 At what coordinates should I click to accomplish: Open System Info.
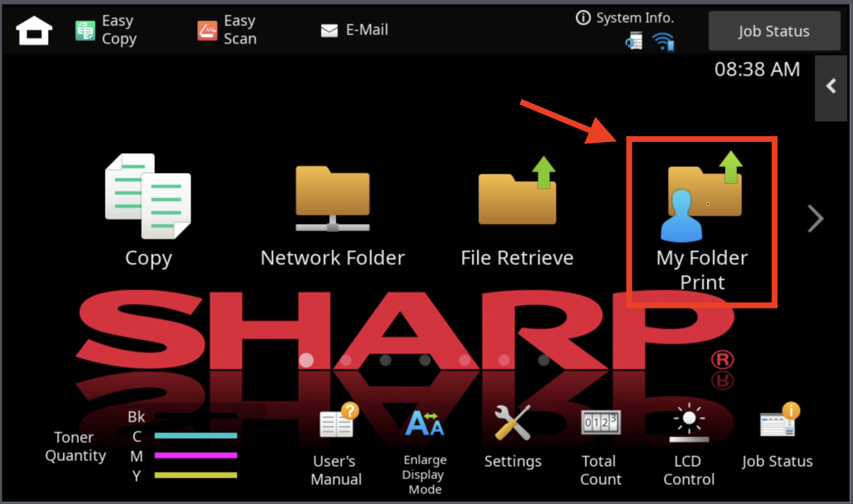(625, 18)
